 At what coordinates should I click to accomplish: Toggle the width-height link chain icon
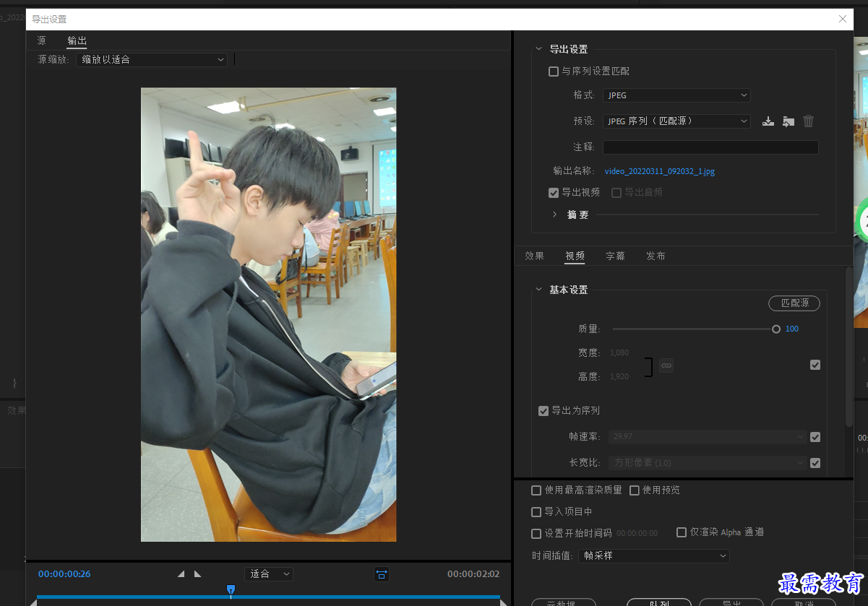[x=666, y=365]
